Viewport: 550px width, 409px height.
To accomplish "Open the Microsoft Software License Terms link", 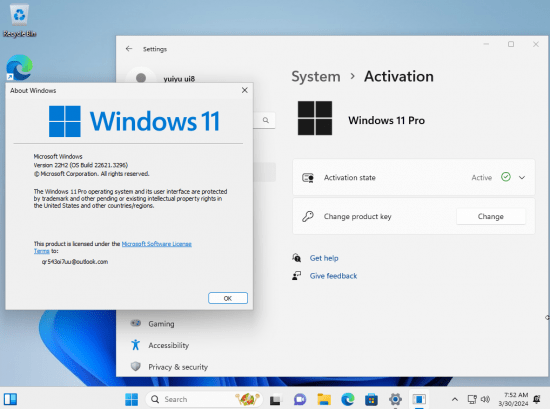I will pyautogui.click(x=156, y=244).
